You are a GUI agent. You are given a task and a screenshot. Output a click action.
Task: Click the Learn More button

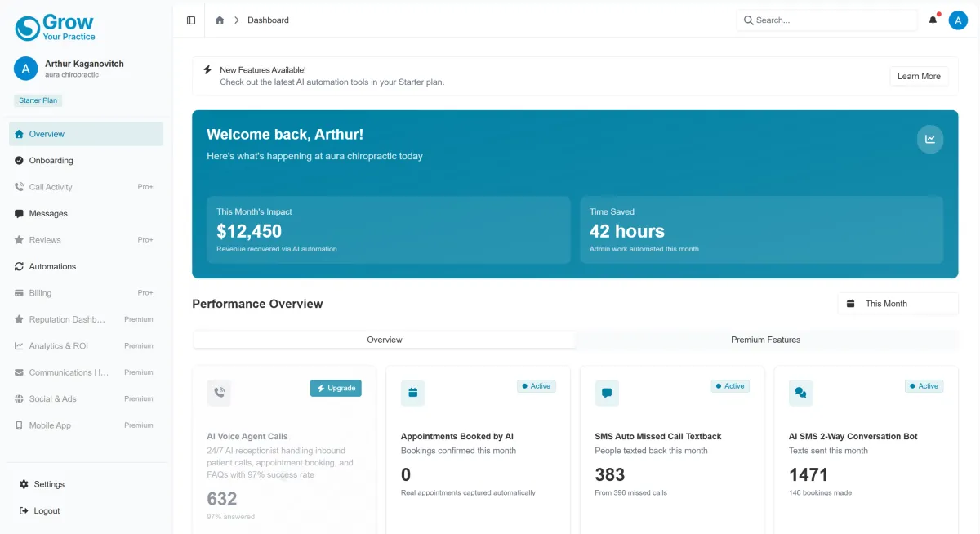click(x=919, y=77)
